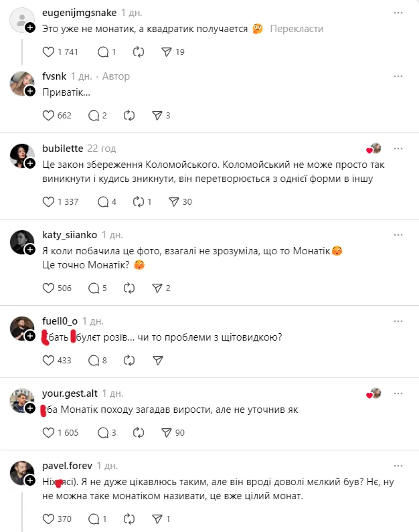Open more options menu on fuell0_o's comment
The width and height of the screenshot is (419, 532).
coord(399,321)
